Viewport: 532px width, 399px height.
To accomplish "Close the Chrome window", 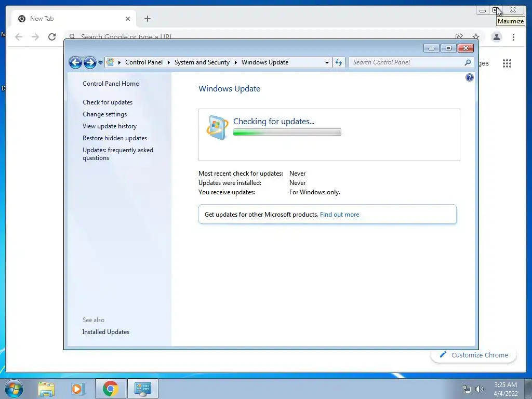I will pyautogui.click(x=513, y=10).
